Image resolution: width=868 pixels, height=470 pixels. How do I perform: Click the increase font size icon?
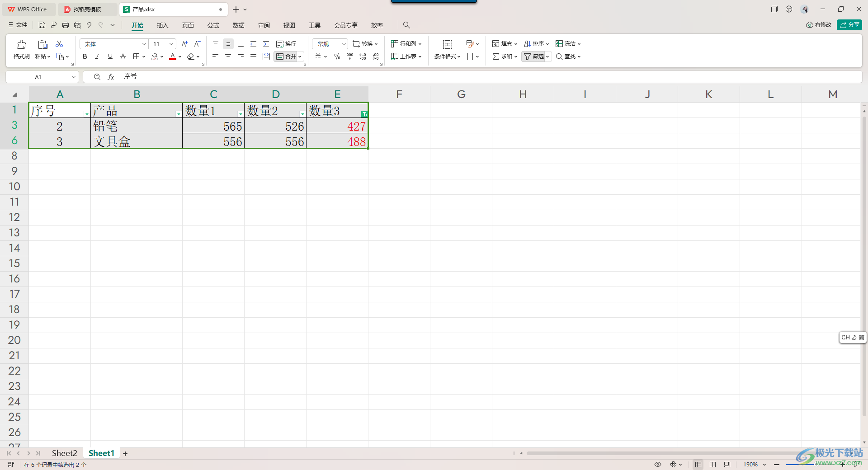point(184,44)
